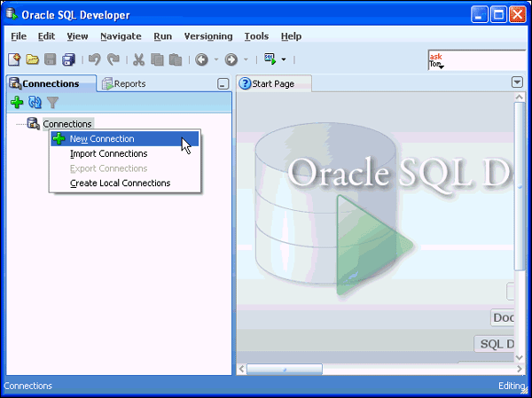Click the Connections tree database icon
532x398 pixels.
34,123
